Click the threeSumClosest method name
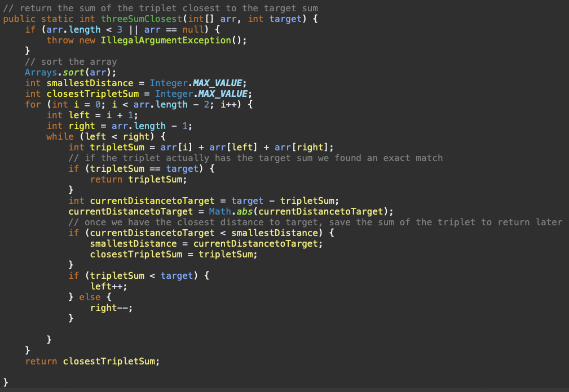This screenshot has width=569, height=392. click(139, 19)
